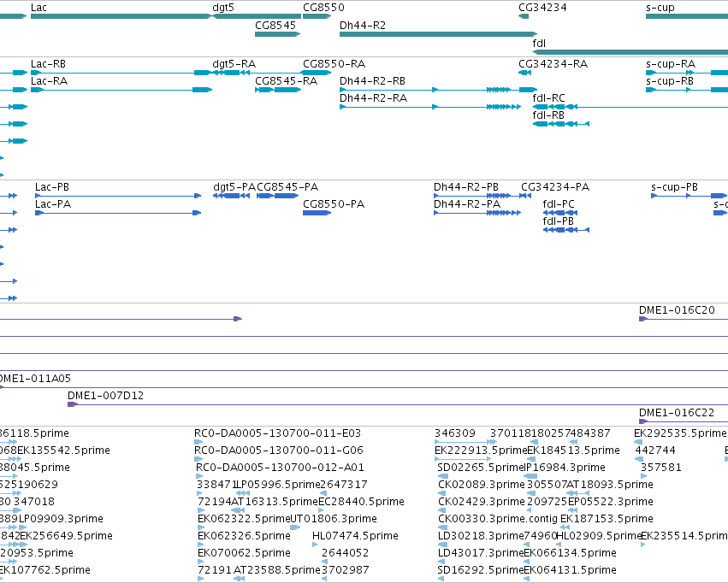Select the fdl gene label
Viewport: 728px width, 583px height.
coord(539,43)
